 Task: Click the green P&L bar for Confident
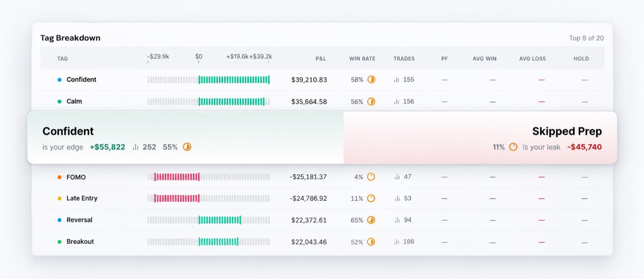tap(234, 80)
